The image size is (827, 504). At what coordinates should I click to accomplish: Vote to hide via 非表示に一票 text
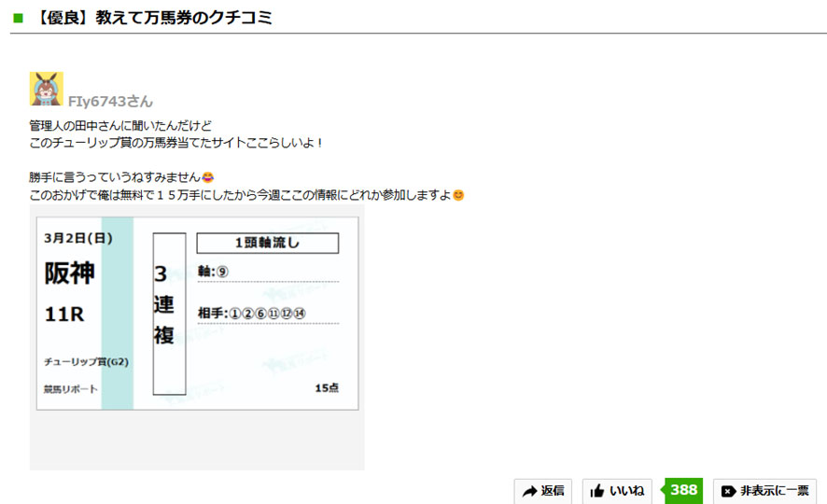[774, 491]
